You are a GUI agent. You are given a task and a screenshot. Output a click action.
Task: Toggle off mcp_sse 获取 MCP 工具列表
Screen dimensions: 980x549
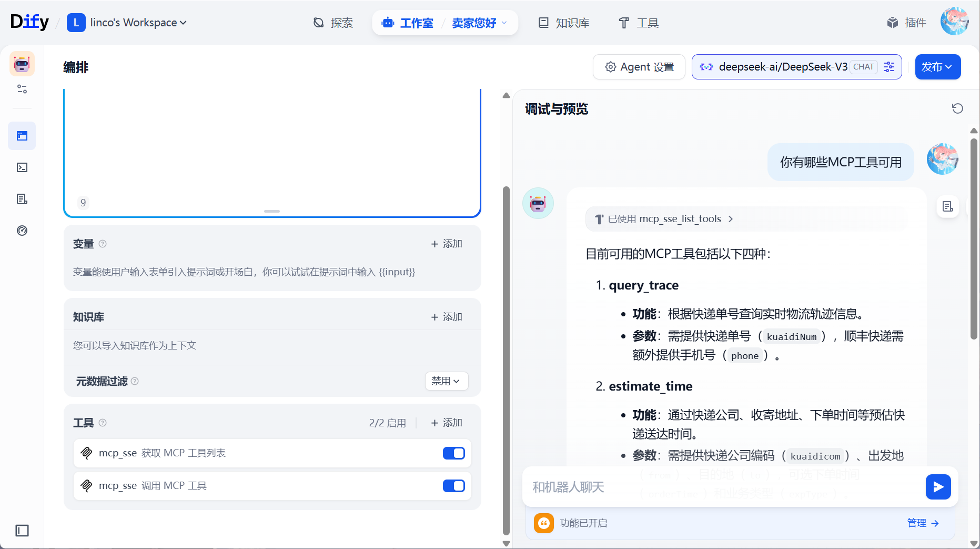[454, 453]
